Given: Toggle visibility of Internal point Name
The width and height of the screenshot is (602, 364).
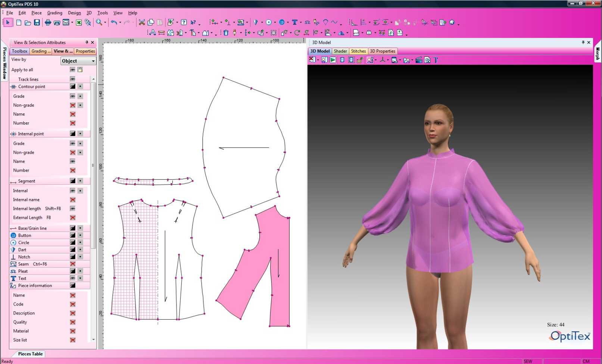Looking at the screenshot, I should click(72, 161).
